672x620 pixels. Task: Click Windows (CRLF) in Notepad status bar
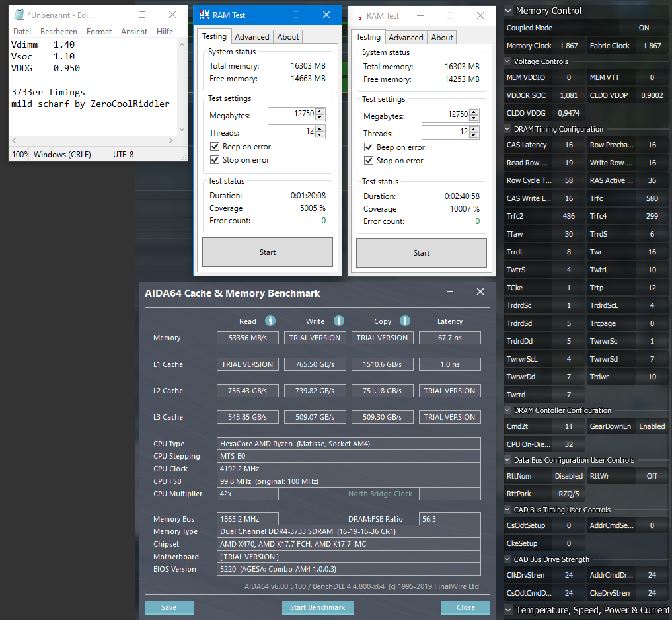click(63, 155)
